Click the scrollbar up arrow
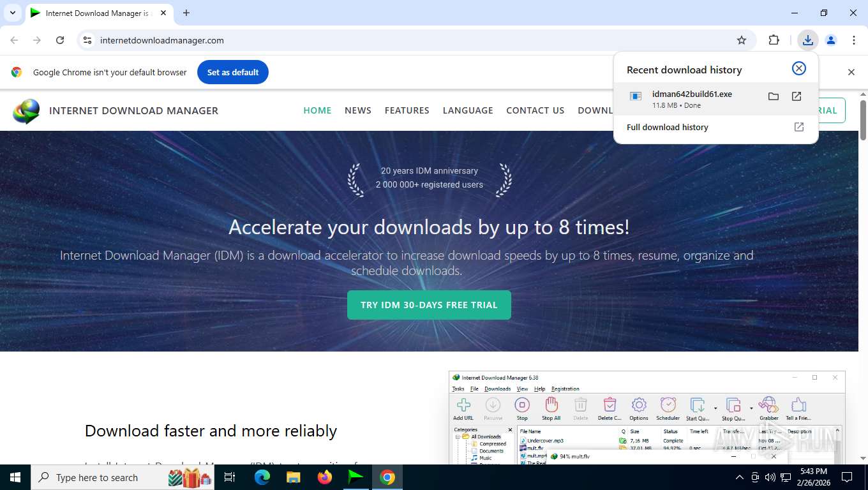 863,95
